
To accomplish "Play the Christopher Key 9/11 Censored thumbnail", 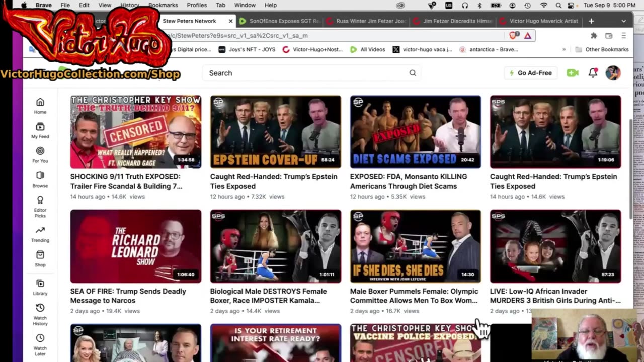I will tap(136, 132).
